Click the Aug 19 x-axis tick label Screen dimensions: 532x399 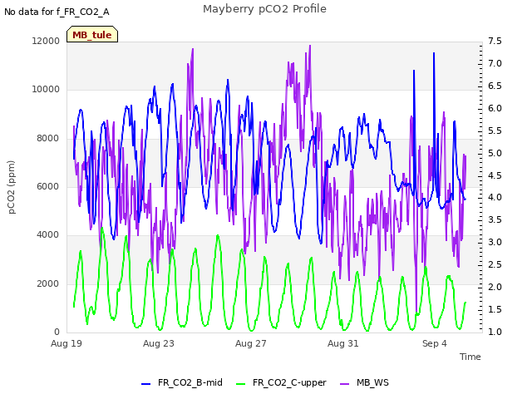(x=66, y=343)
